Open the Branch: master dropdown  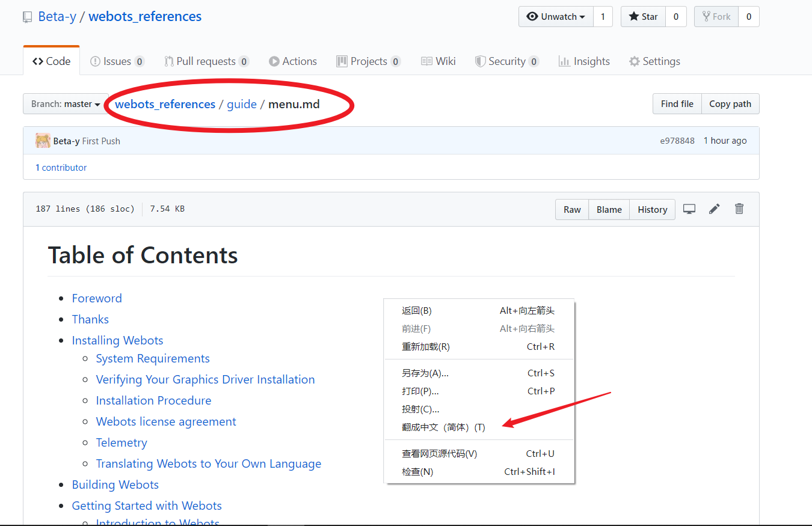(x=66, y=104)
